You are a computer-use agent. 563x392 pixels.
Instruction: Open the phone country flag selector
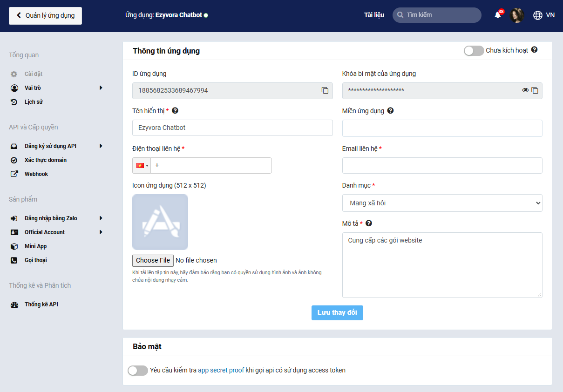142,165
